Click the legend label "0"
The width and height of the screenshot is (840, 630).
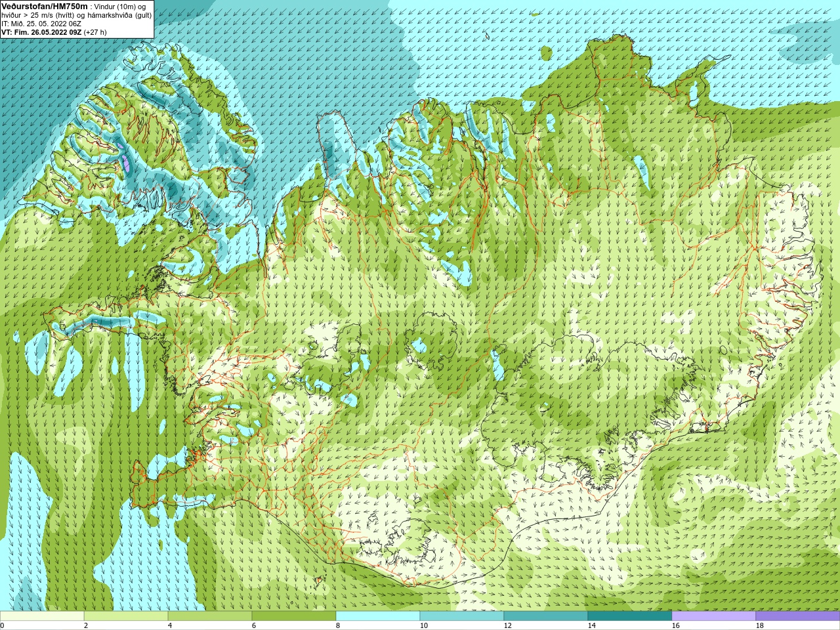click(x=3, y=625)
